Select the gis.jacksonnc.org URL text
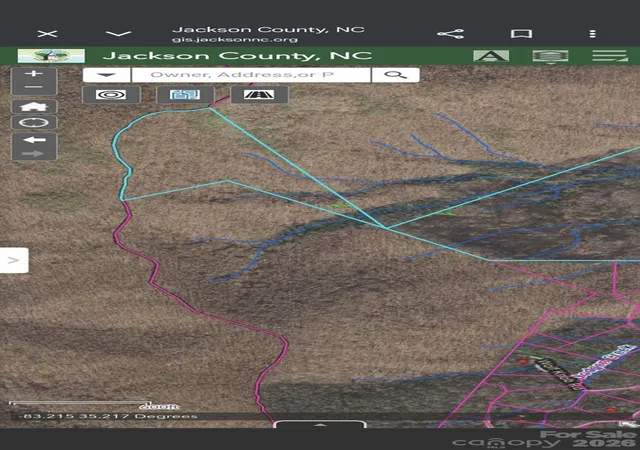The image size is (640, 450). 235,40
